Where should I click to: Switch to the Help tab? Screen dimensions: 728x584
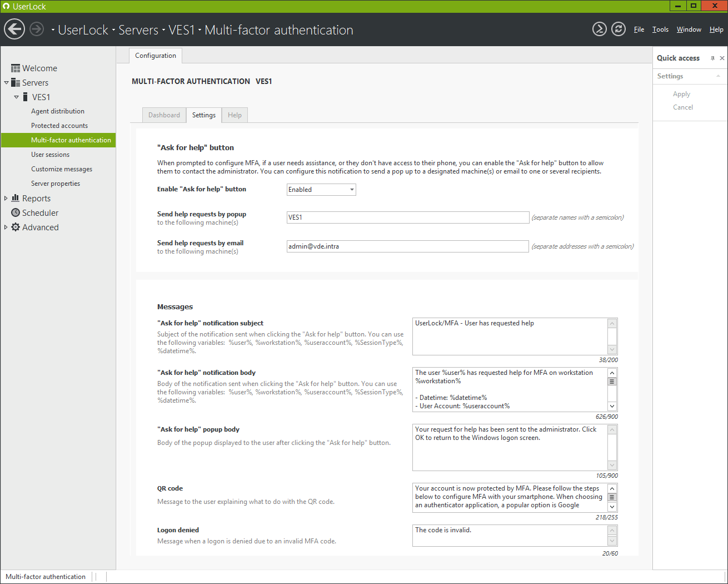(235, 115)
